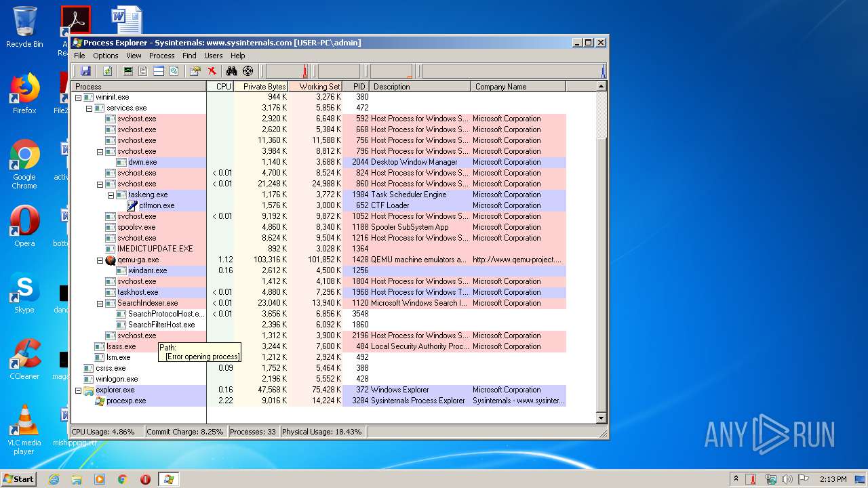Click the Save toolbar icon
Viewport: 868px width, 488px height.
[x=85, y=71]
